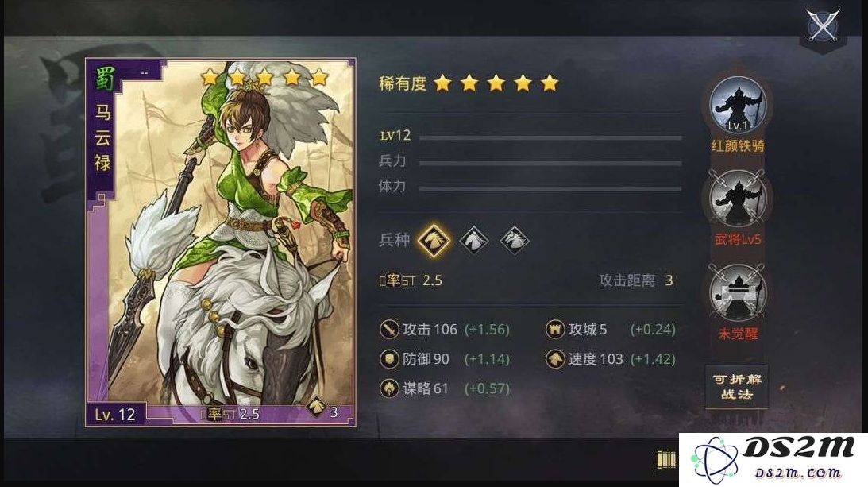Click the 谋略 strategy stat icon
The image size is (868, 487).
click(x=390, y=388)
